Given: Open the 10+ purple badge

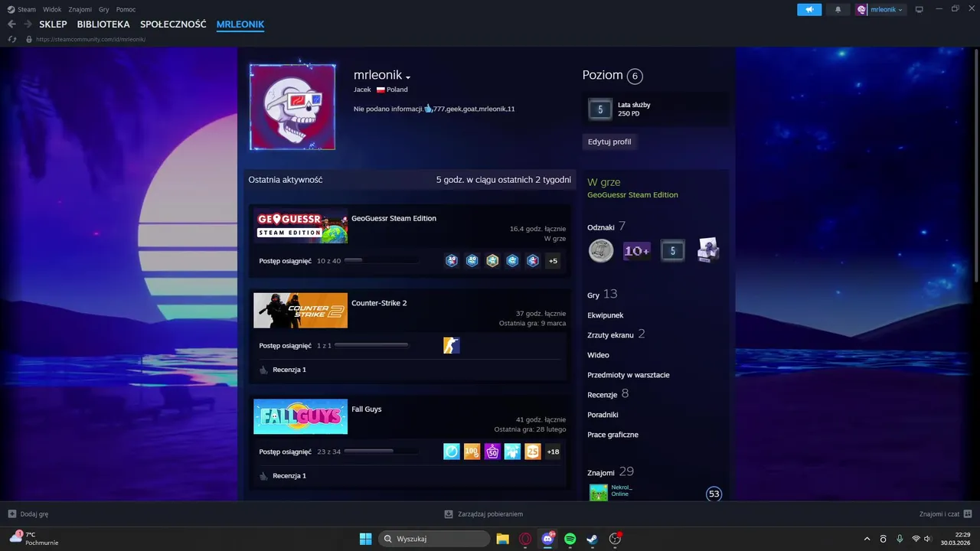Looking at the screenshot, I should (x=637, y=251).
